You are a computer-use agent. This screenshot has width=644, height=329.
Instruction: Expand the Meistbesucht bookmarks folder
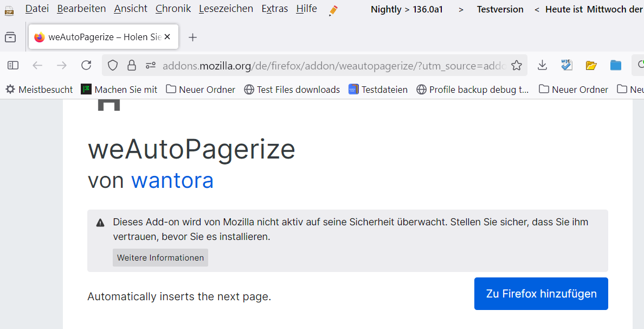[x=39, y=90]
